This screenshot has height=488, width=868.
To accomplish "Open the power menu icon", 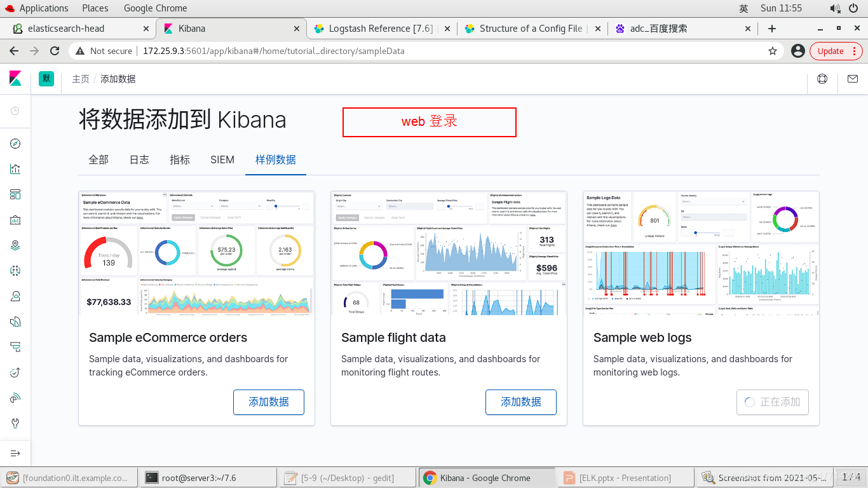I will (x=853, y=8).
